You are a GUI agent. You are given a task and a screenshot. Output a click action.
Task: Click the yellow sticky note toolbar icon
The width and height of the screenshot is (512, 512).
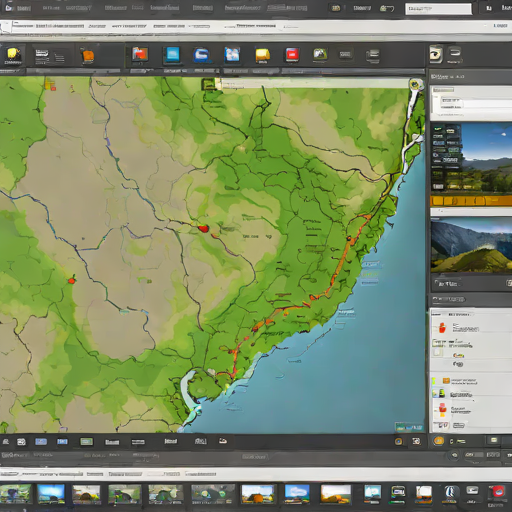13,55
